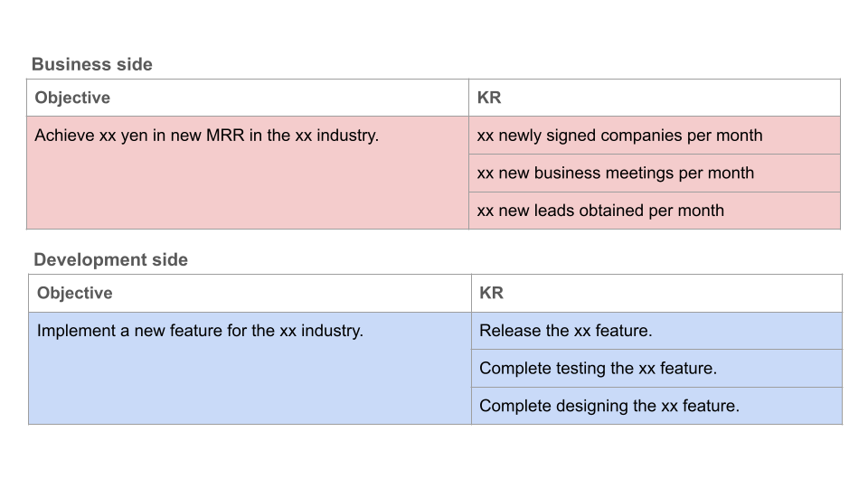Click the KR header in Development table
The height and width of the screenshot is (488, 868).
coord(656,293)
